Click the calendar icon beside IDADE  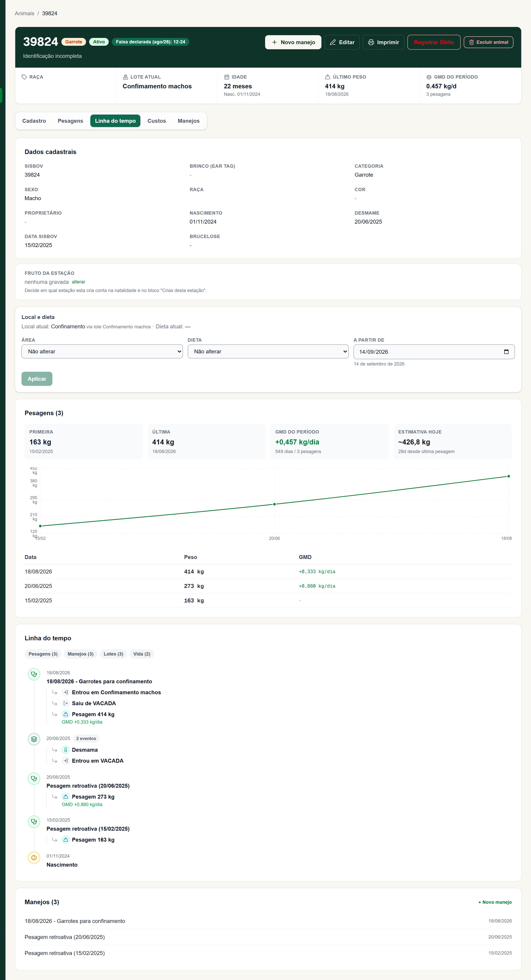[226, 77]
